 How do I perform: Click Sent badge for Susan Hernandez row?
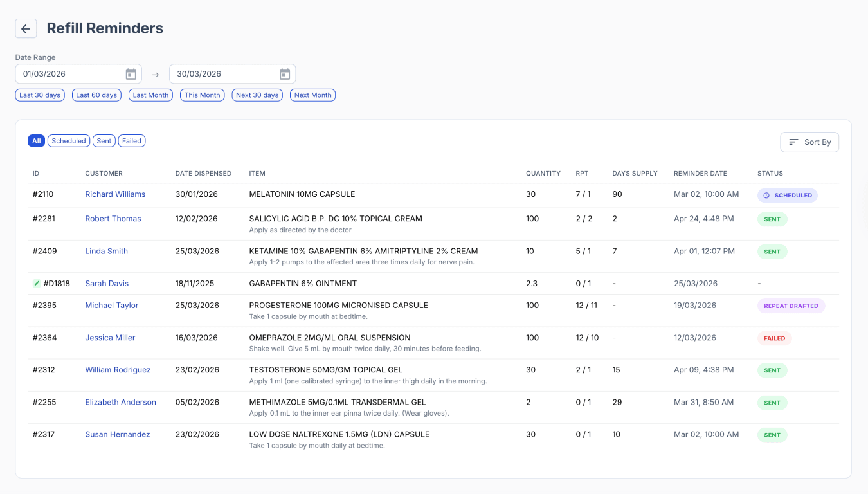coord(772,435)
